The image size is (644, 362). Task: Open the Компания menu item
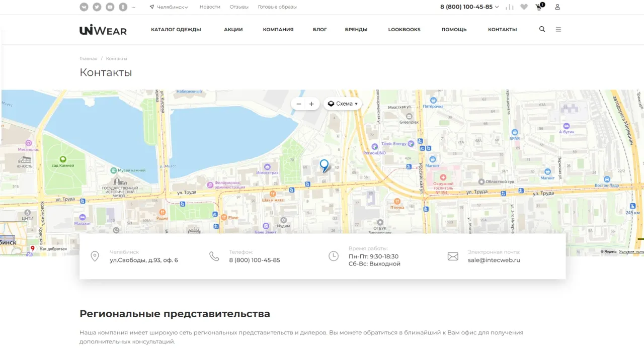[278, 30]
